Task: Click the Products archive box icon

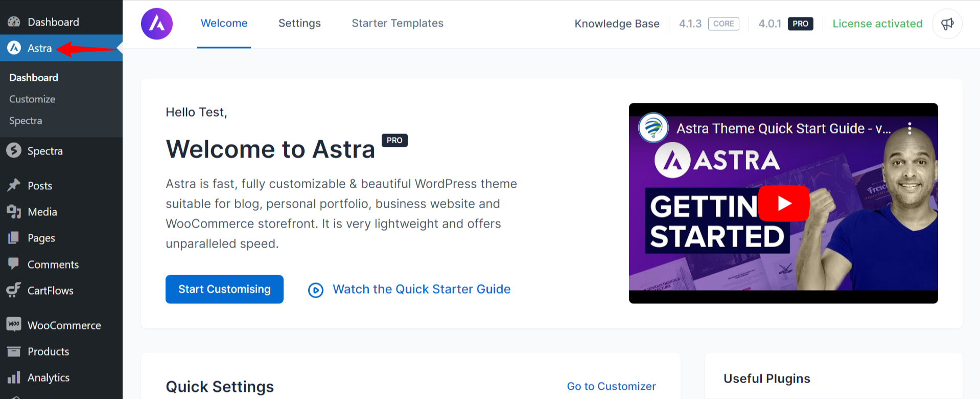Action: point(14,351)
